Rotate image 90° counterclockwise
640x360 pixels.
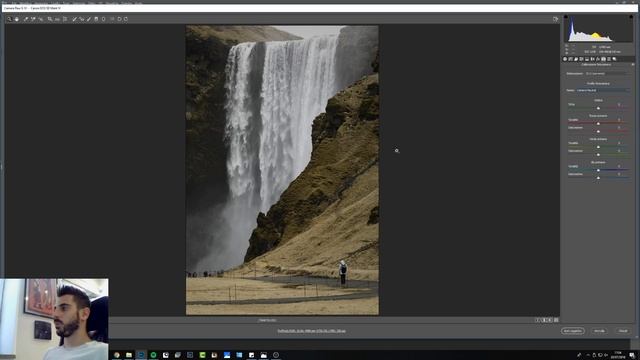(119, 19)
